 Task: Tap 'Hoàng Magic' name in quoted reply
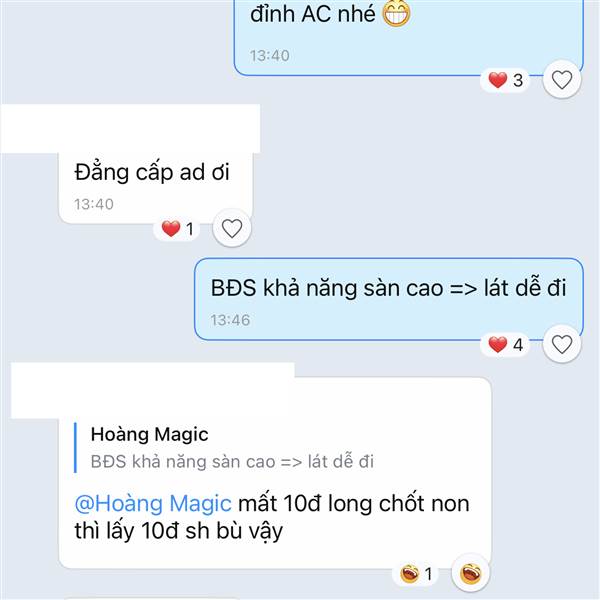pyautogui.click(x=149, y=434)
